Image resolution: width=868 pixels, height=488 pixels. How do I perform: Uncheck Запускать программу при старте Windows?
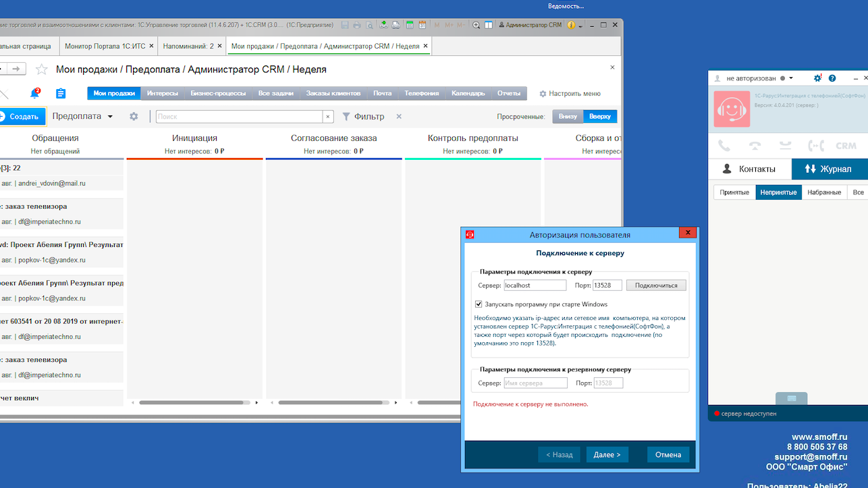click(x=479, y=304)
